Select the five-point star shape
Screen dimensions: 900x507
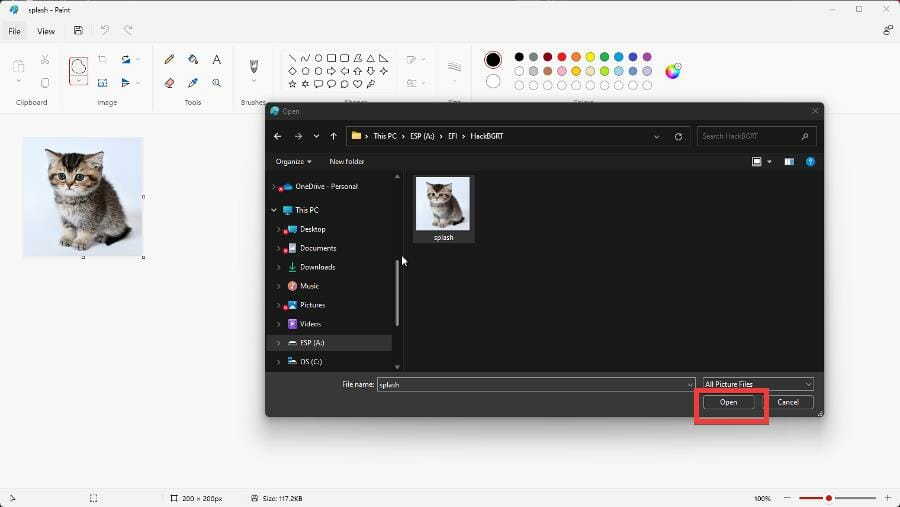click(x=292, y=84)
